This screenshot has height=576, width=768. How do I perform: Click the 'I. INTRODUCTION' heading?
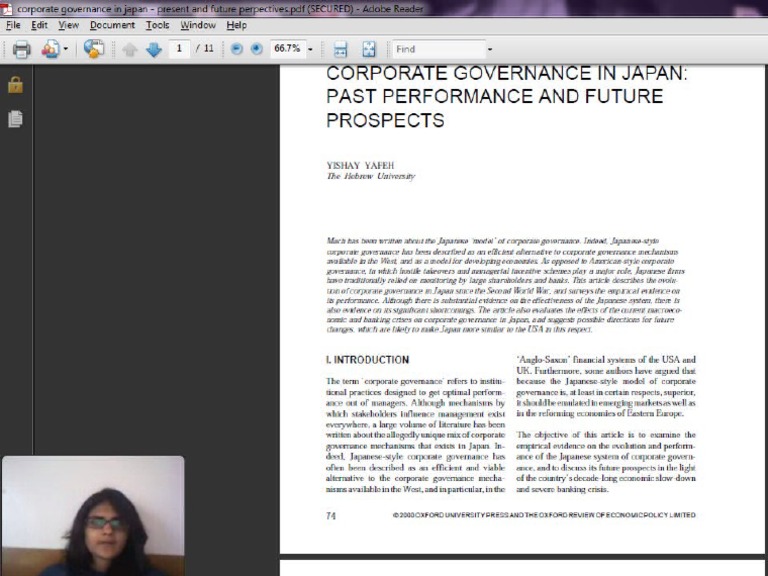click(x=367, y=360)
